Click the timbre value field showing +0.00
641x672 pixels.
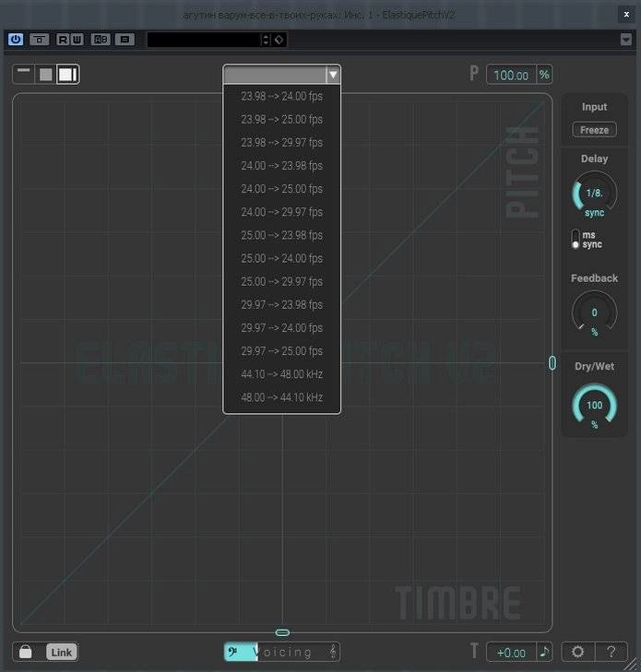click(511, 653)
